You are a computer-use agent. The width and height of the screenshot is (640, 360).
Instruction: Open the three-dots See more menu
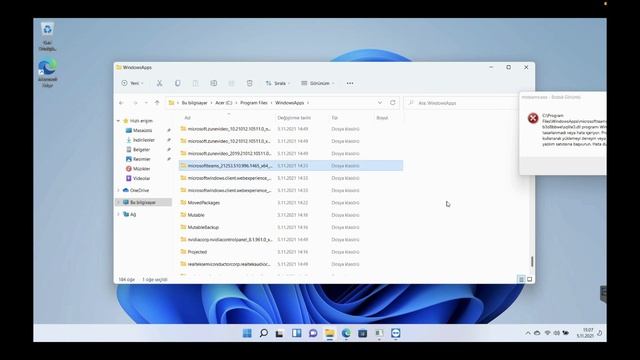(350, 83)
